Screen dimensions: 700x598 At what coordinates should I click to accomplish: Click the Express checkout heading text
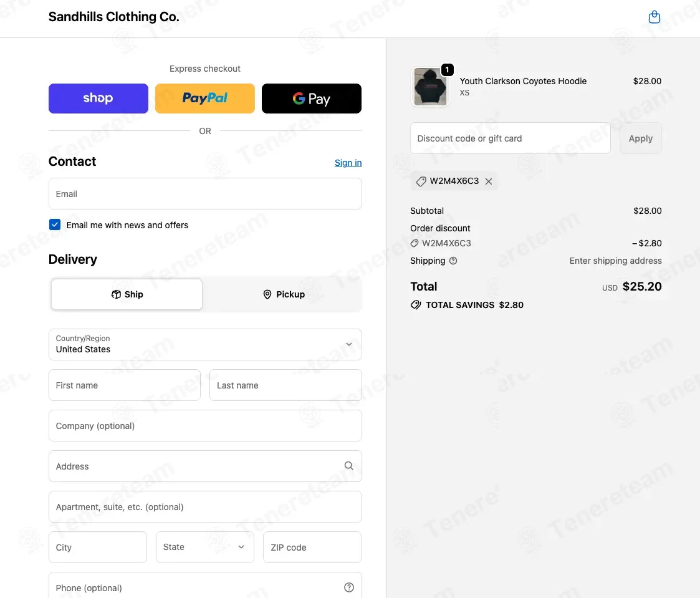(x=205, y=69)
